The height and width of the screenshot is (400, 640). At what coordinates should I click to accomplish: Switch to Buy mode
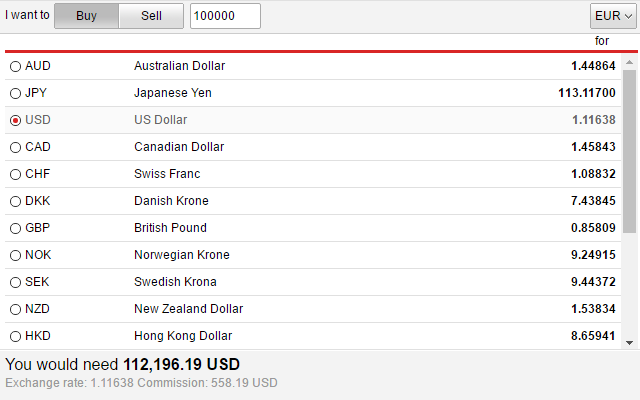[87, 16]
